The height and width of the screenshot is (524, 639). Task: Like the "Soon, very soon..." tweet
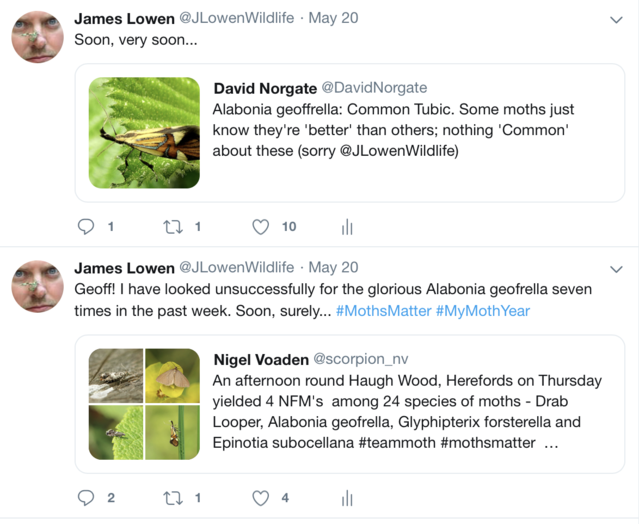click(261, 227)
